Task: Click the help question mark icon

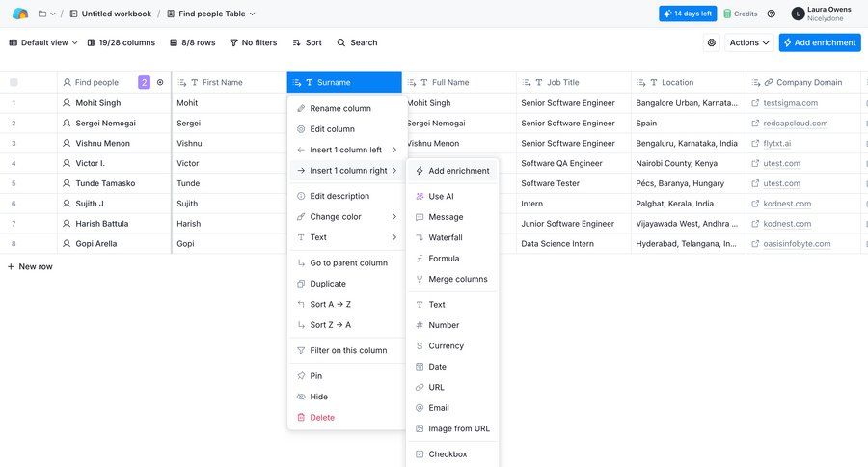Action: tap(772, 14)
